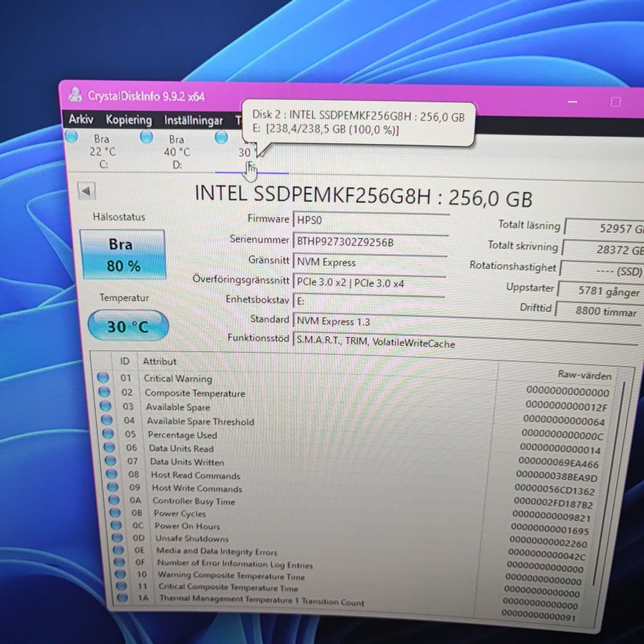Click the status orb for the third drive

(x=221, y=137)
